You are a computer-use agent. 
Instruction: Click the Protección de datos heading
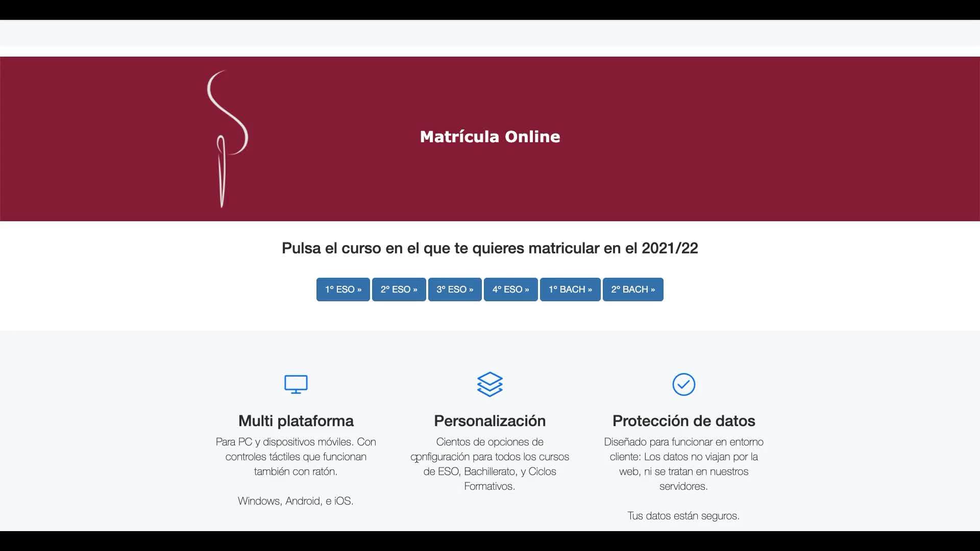(x=683, y=421)
